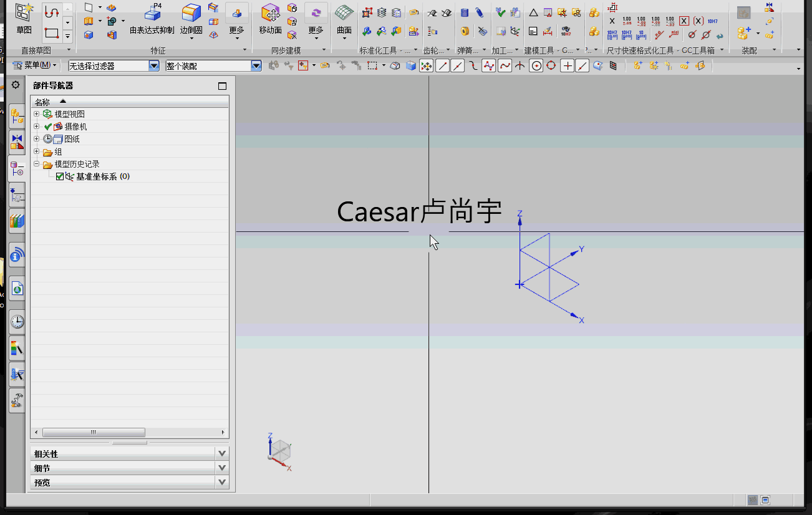The image size is (812, 515).
Task: Click the gear tool icon in 齿轮 group
Action: pyautogui.click(x=432, y=12)
